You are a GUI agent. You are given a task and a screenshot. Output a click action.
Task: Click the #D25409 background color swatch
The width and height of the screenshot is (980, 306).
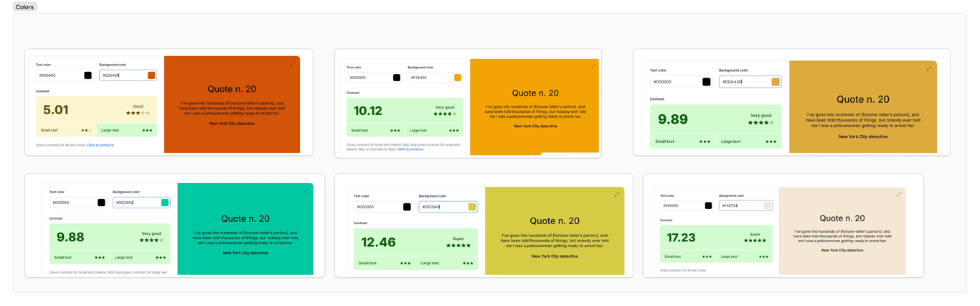click(151, 75)
